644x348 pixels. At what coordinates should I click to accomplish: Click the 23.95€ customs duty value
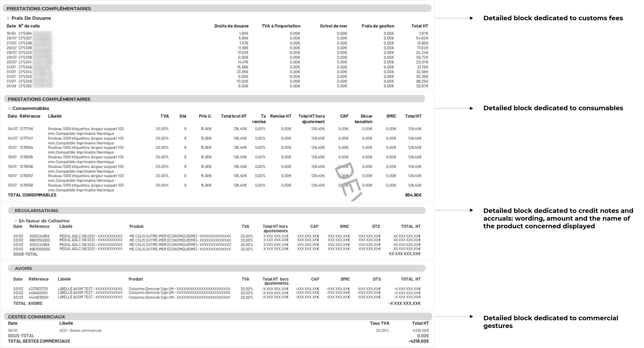pos(242,72)
